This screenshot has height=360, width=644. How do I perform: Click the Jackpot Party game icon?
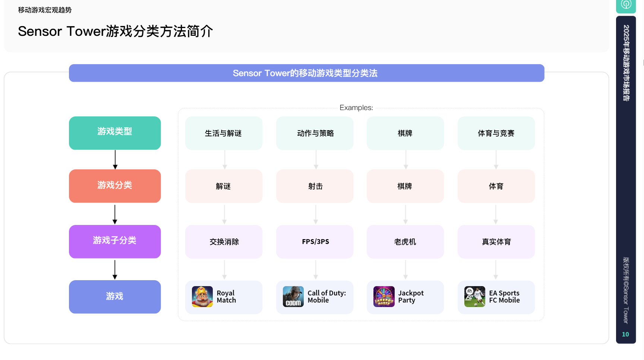384,297
